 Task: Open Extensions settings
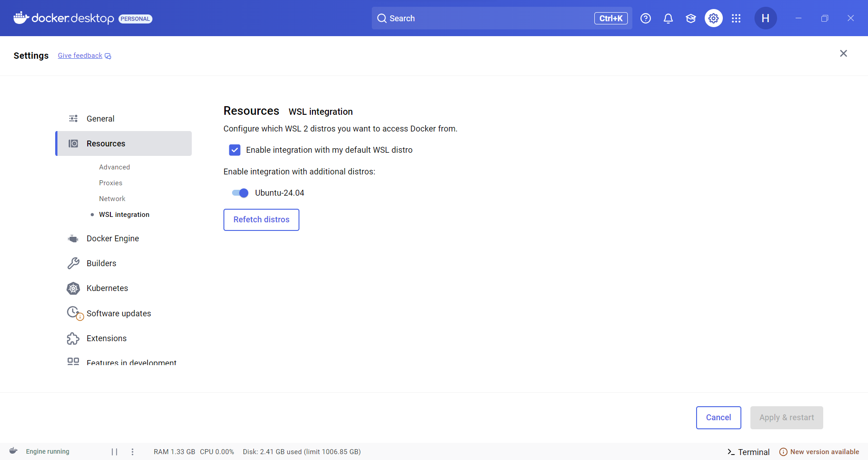(123, 338)
